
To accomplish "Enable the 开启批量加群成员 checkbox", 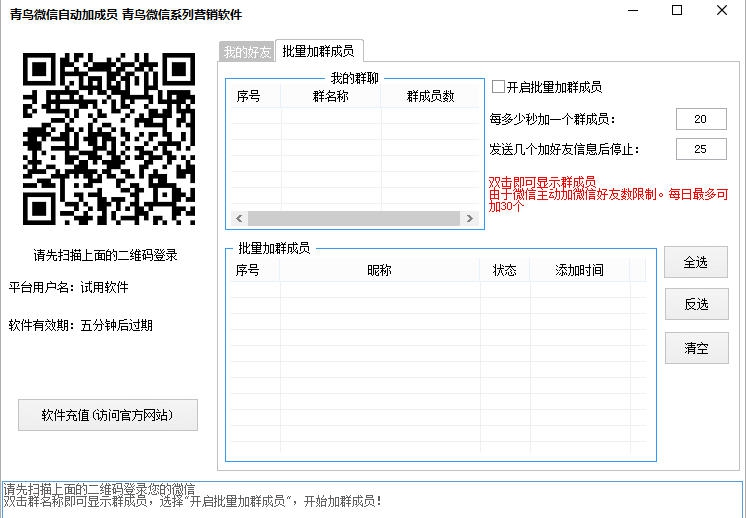I will pos(498,87).
